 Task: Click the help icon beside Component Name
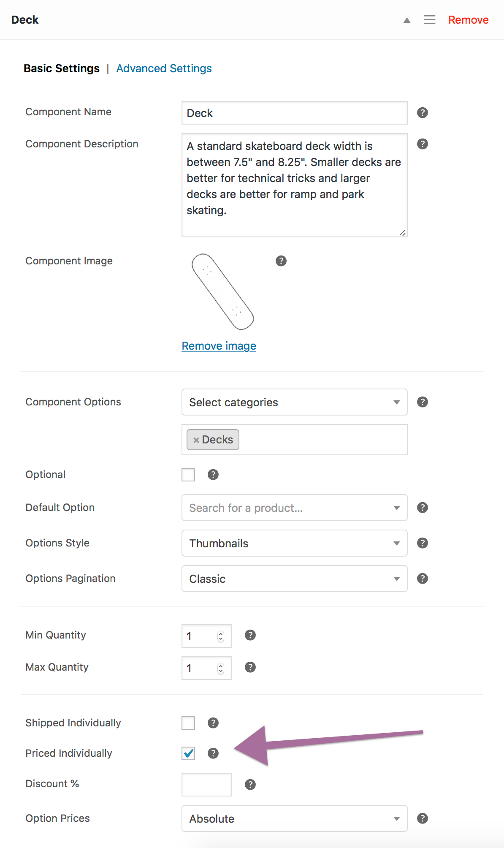click(x=422, y=113)
